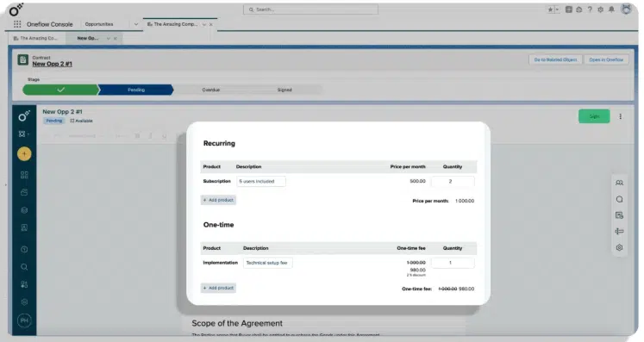Click the green Sign button
The image size is (644, 342).
point(594,116)
